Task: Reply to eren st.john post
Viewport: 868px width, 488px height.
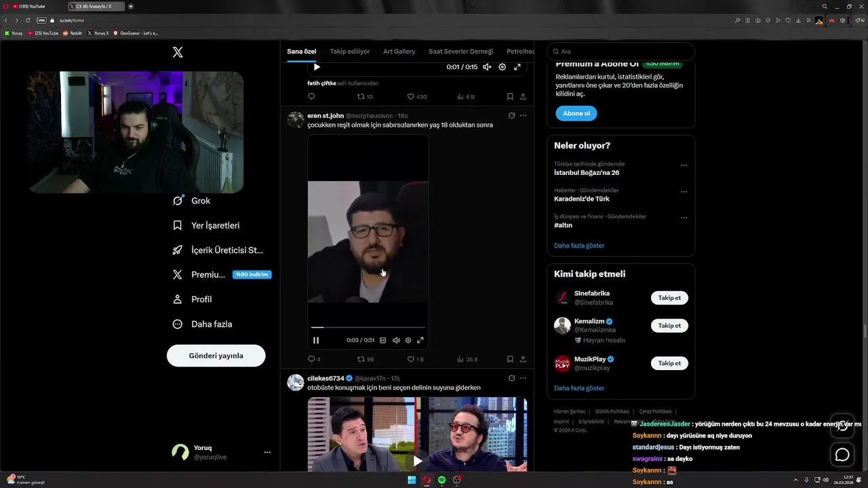Action: pos(314,359)
